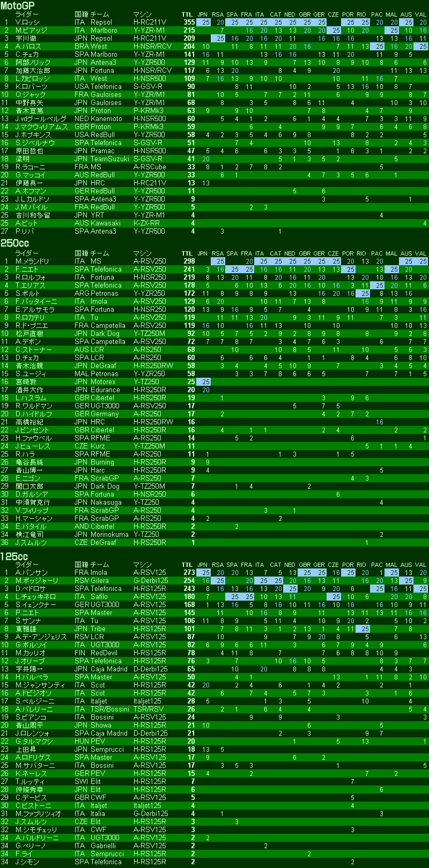Click team name Safilo
The width and height of the screenshot is (429, 868).
[x=99, y=597]
